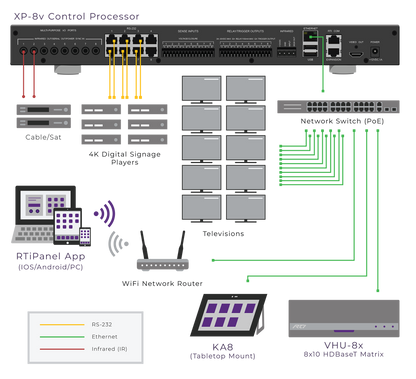Image resolution: width=416 pixels, height=379 pixels.
Task: Click the 8x10 HDBaseT Matrix caption
Action: pyautogui.click(x=344, y=354)
